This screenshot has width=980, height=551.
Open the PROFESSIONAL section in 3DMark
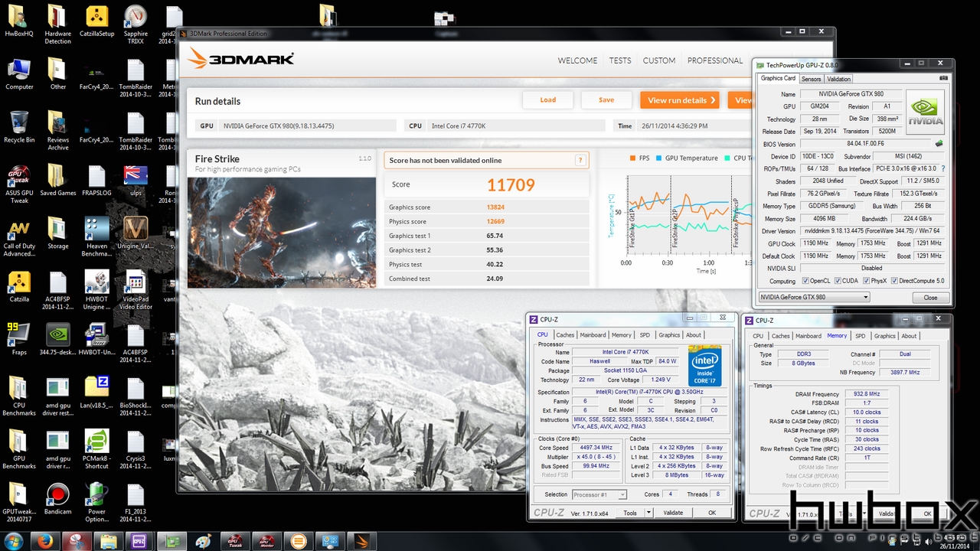[715, 60]
